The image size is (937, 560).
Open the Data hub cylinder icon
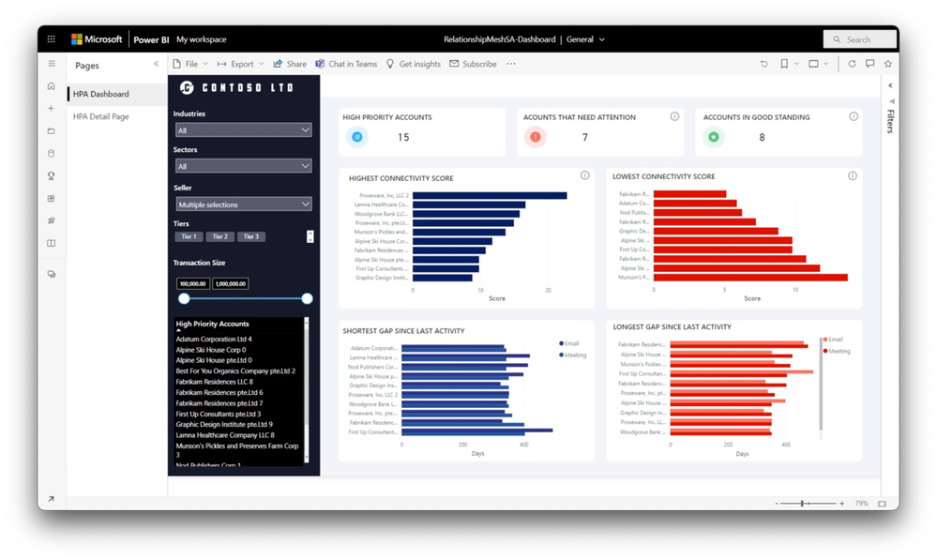[52, 154]
